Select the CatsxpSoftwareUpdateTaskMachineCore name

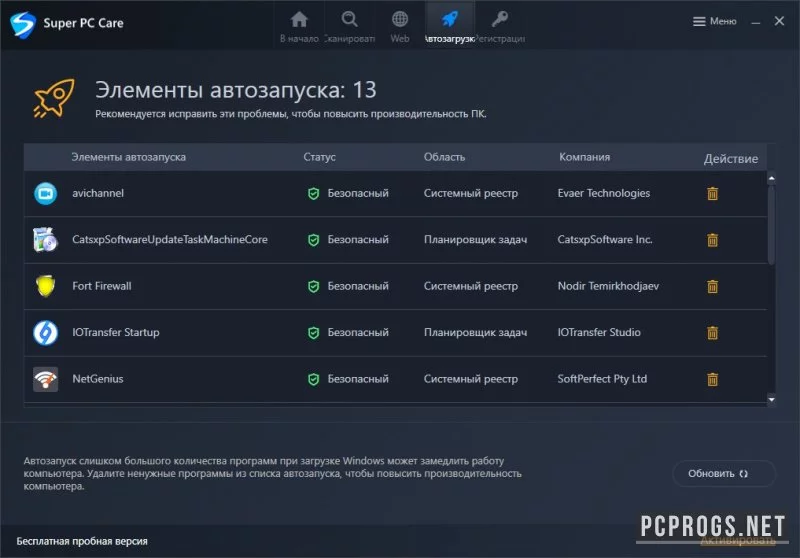[x=170, y=240]
